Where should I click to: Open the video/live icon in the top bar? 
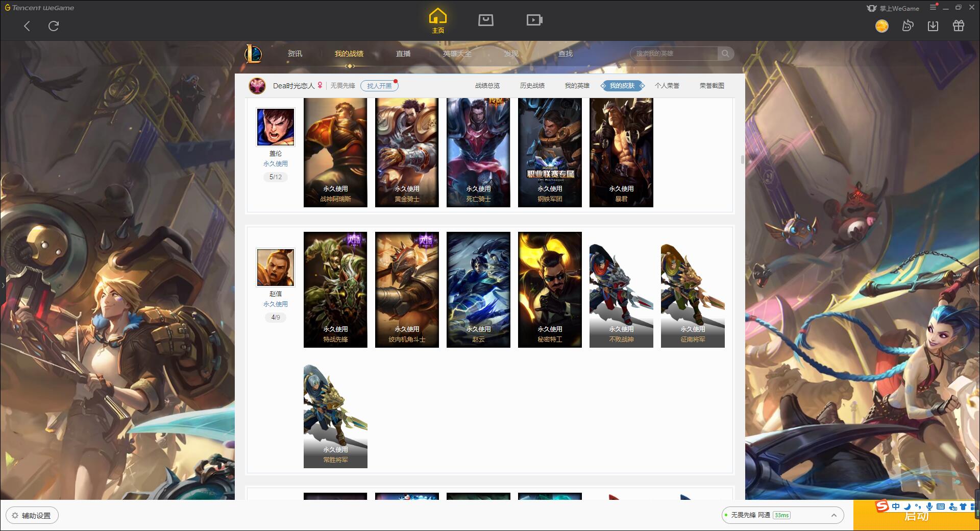click(x=534, y=20)
